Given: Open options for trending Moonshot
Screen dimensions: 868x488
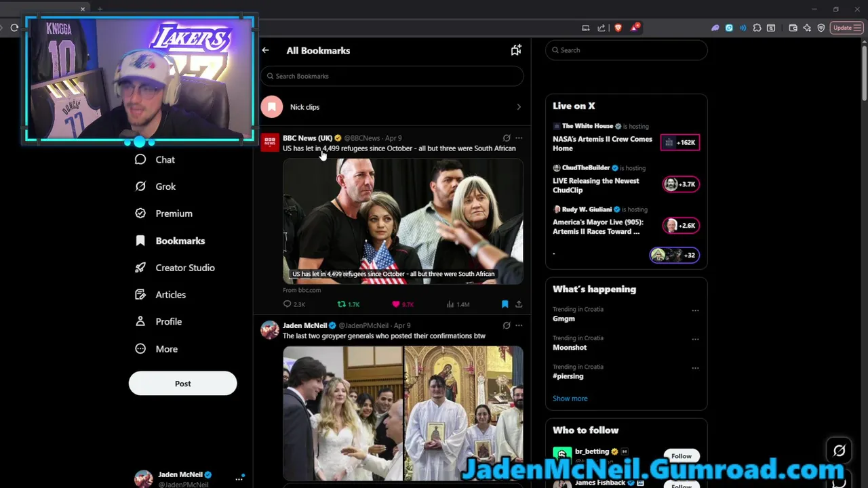Looking at the screenshot, I should 695,339.
